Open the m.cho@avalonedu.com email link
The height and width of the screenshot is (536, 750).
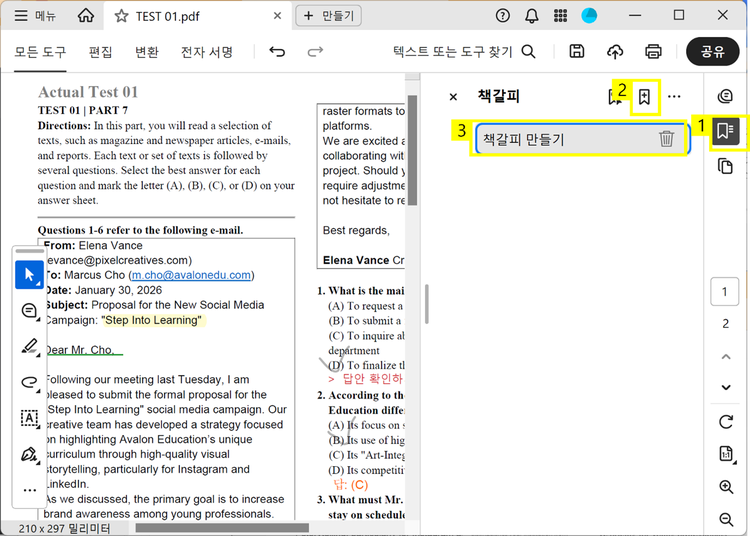coord(191,275)
